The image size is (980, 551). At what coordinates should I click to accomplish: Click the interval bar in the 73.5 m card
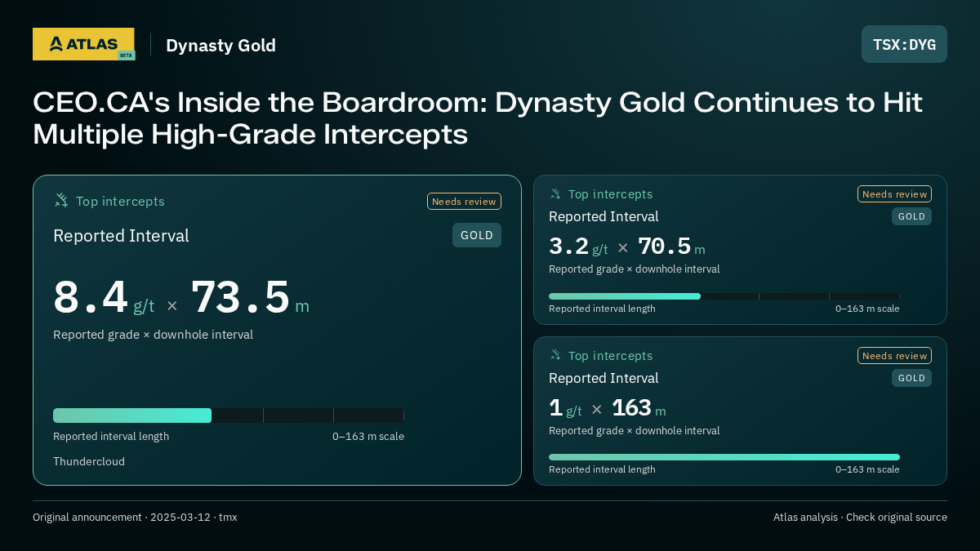point(229,415)
